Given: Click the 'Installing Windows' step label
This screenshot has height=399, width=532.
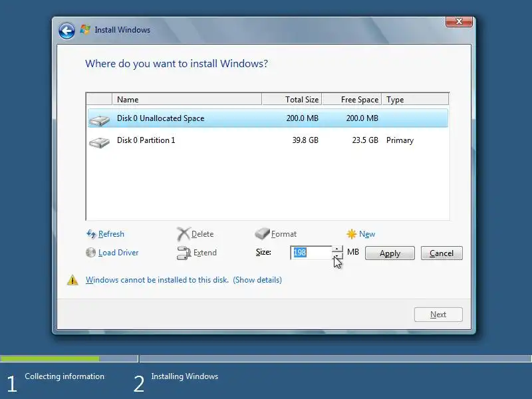Looking at the screenshot, I should (185, 376).
